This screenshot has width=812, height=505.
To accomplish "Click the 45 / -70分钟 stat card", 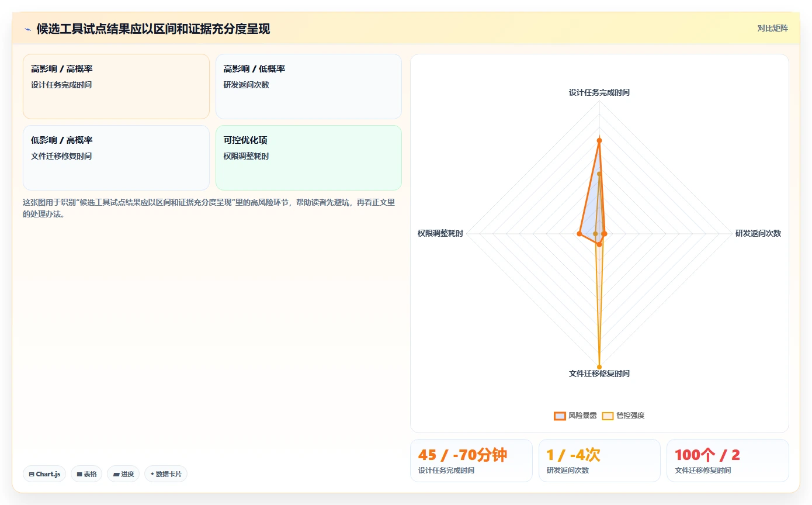I will (471, 461).
